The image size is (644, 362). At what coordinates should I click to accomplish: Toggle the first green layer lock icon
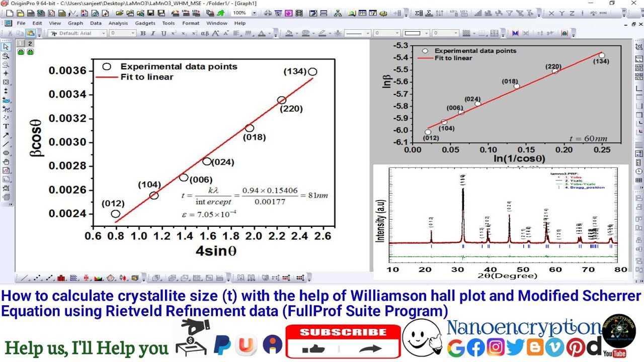(21, 52)
